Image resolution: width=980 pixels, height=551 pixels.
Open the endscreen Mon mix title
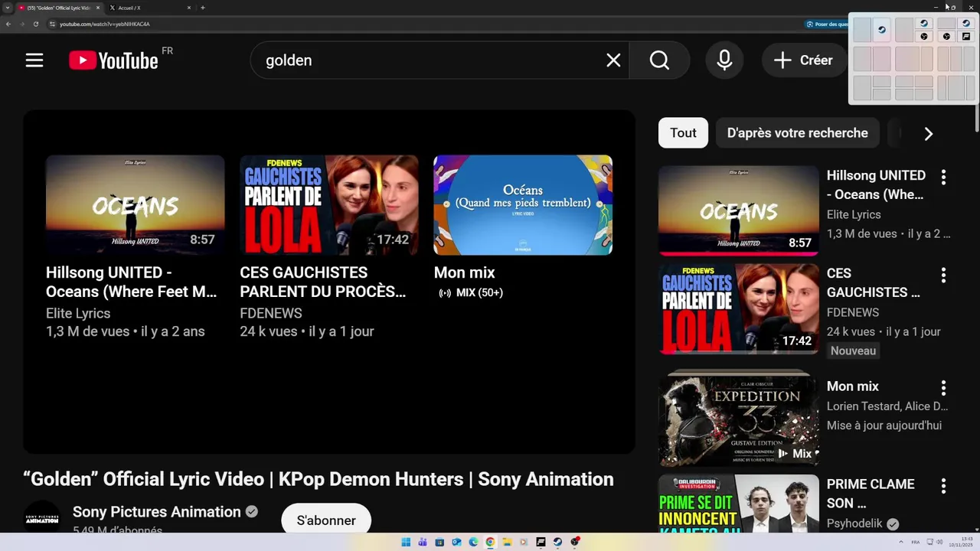(x=465, y=272)
